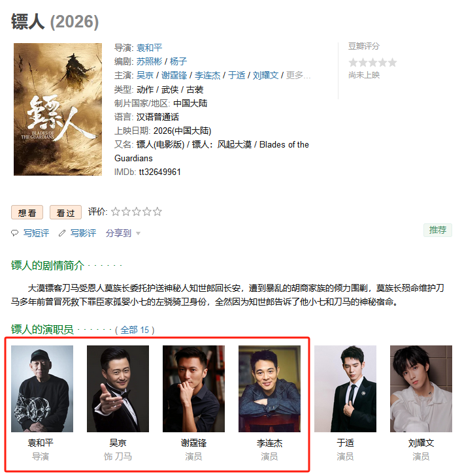This screenshot has height=476, width=462.
Task: Expand the 分享到 dropdown arrow
Action: [x=138, y=234]
